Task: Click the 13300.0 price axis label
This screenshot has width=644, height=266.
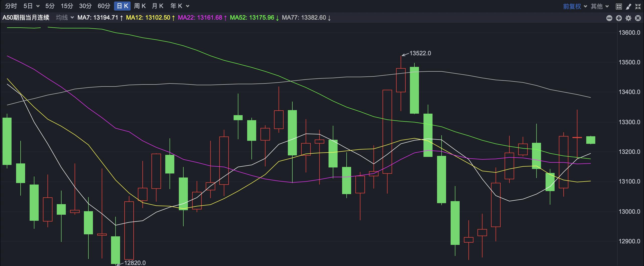Action: pos(629,122)
